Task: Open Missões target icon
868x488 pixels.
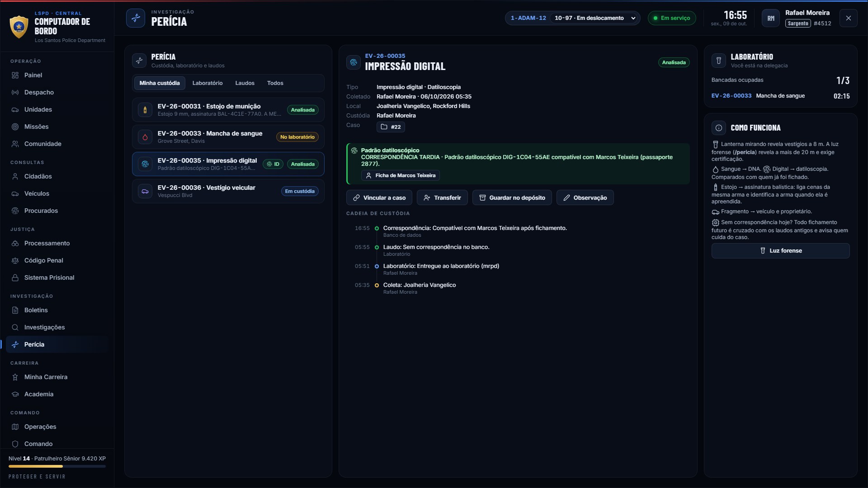Action: 15,127
